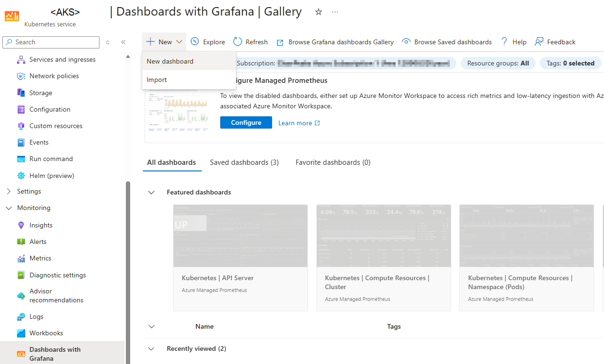Click the Configuration icon in sidebar
Image resolution: width=604 pixels, height=364 pixels.
tap(21, 109)
